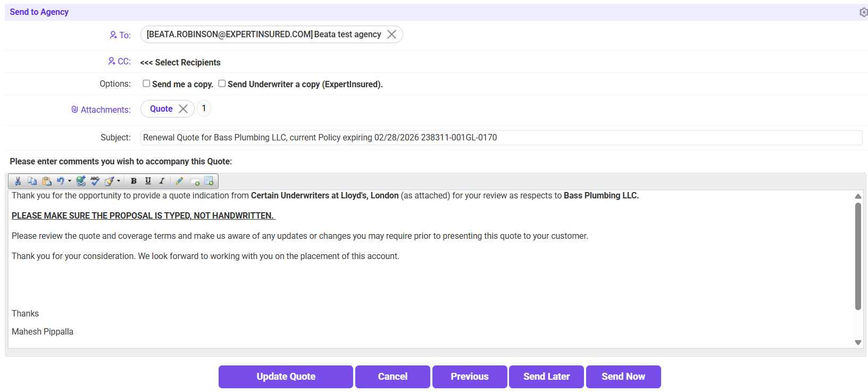Toggle bold formatting in comment editor

[133, 181]
